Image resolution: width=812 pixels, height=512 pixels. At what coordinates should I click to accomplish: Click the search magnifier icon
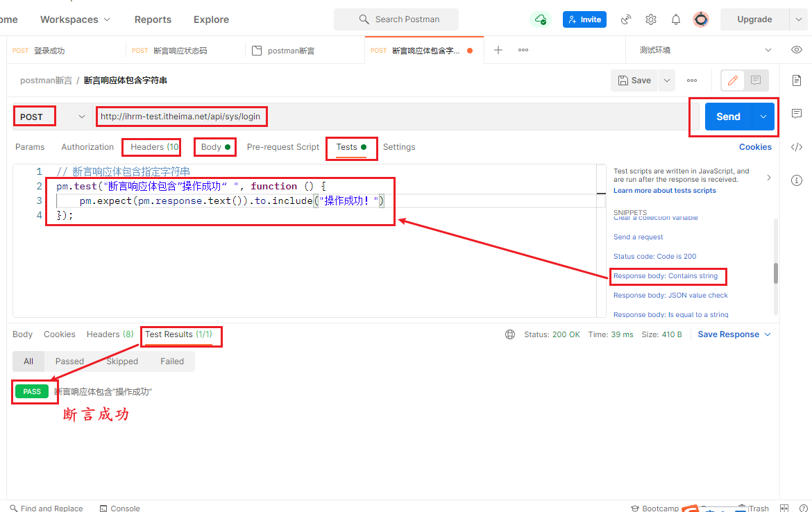364,19
